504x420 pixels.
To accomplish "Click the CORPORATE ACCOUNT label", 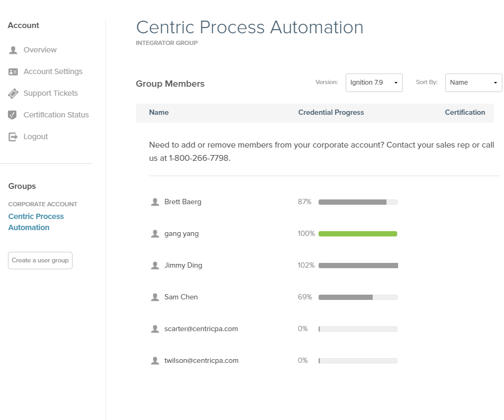I will [43, 204].
